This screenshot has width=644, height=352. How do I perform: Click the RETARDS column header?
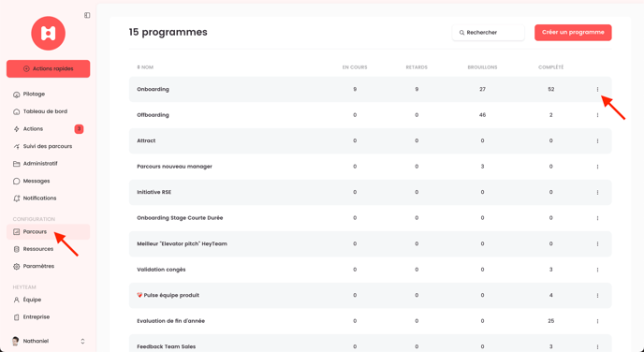click(x=417, y=67)
